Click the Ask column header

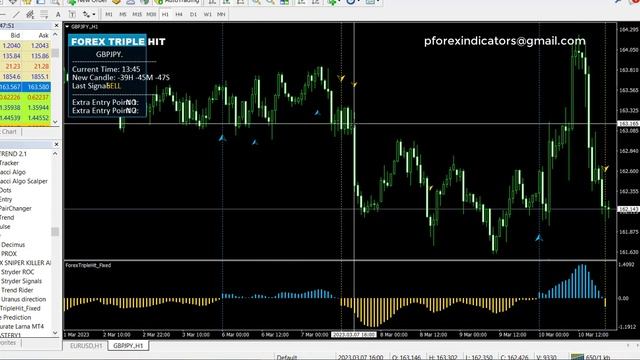point(43,36)
